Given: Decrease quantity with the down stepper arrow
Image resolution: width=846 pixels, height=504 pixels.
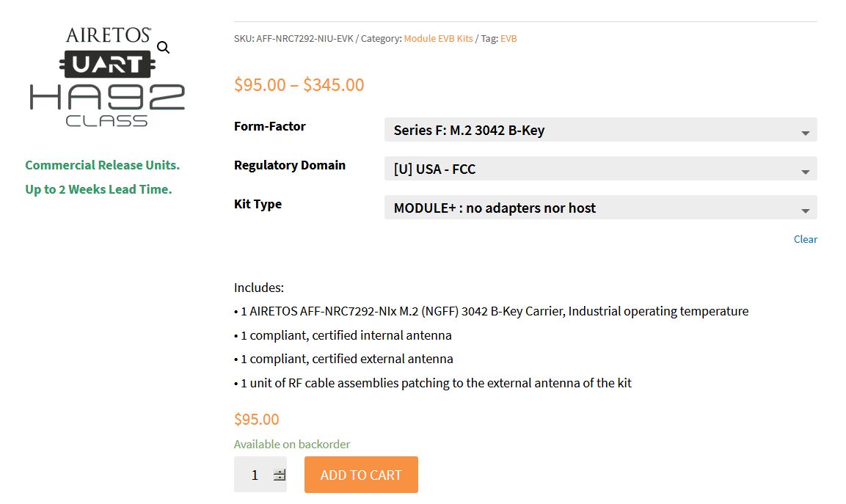Looking at the screenshot, I should (280, 478).
